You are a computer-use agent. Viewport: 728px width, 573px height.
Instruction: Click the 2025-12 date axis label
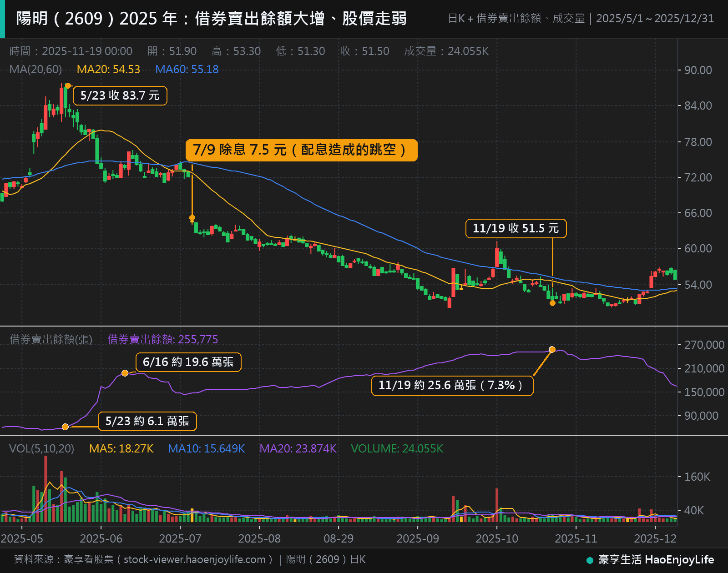click(x=655, y=538)
